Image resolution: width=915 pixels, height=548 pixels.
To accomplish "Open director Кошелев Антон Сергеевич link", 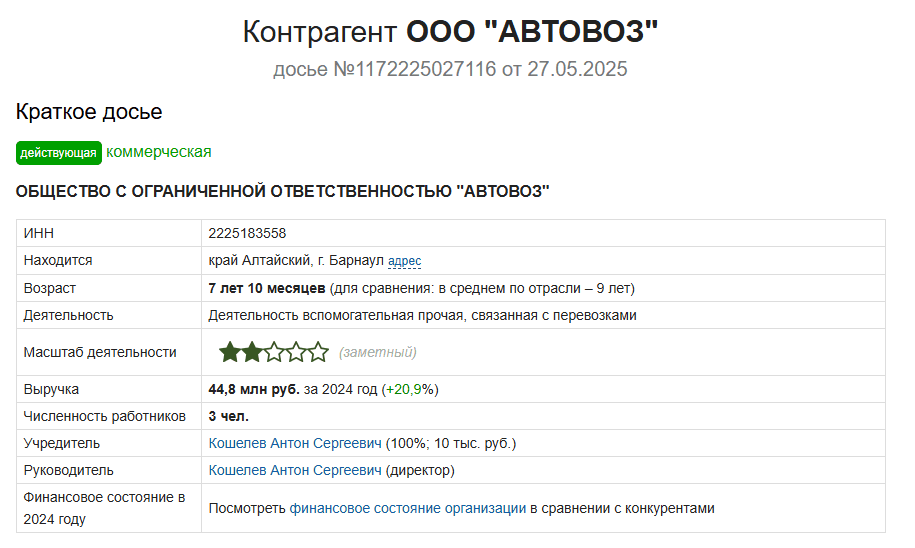I will pos(295,470).
